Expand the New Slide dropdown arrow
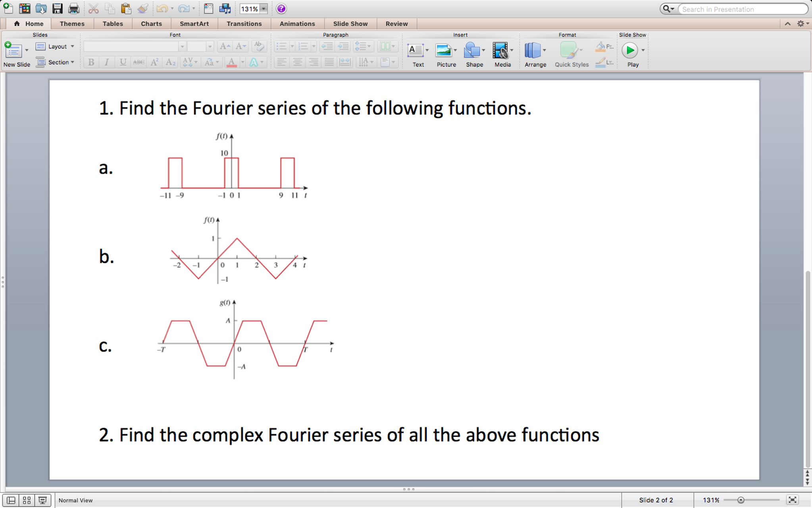Viewport: 812px width, 508px height. [x=27, y=50]
